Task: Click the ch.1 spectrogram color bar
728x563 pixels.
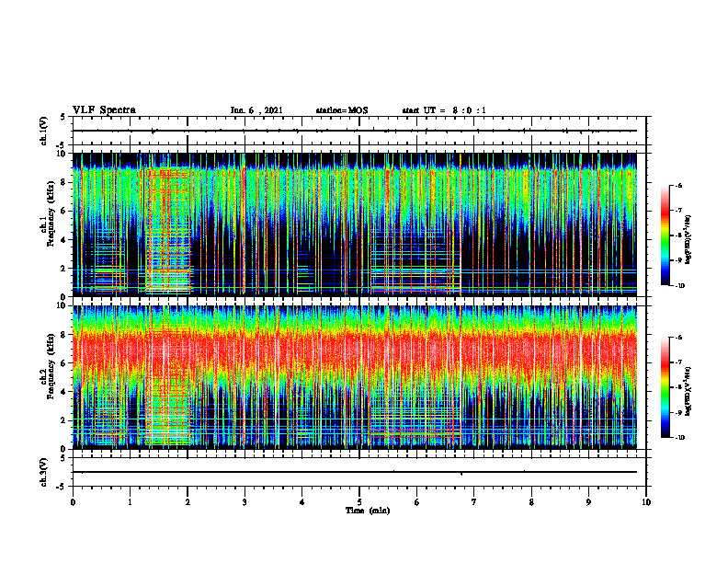Action: coord(665,236)
